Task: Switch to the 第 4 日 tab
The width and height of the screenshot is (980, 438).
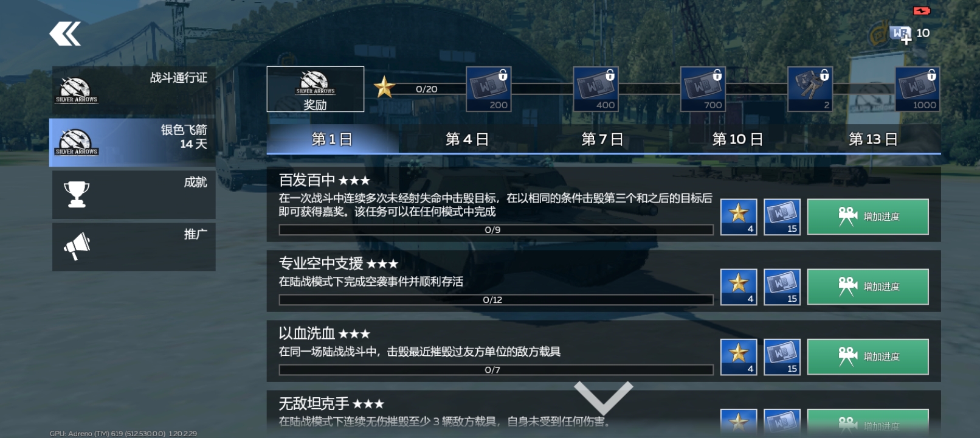Action: click(467, 139)
